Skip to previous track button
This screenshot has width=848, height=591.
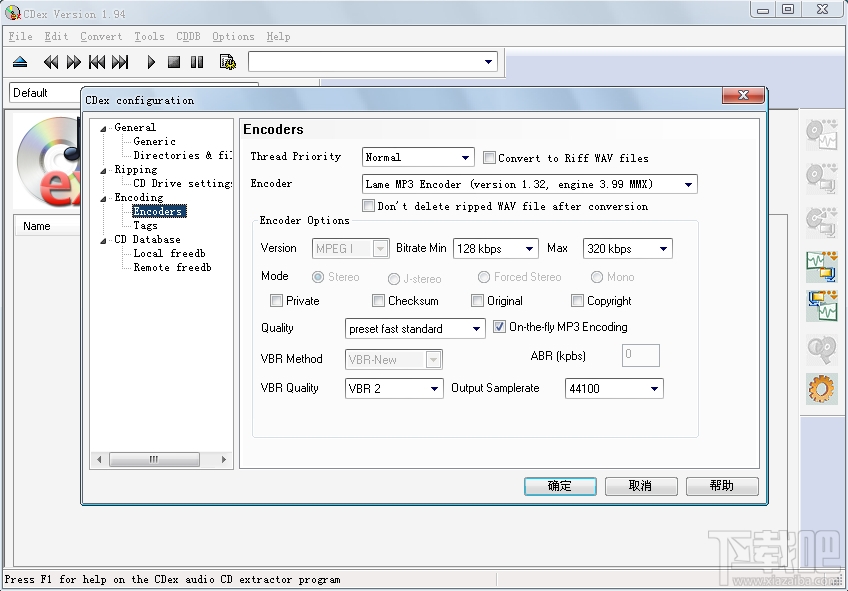pyautogui.click(x=97, y=62)
